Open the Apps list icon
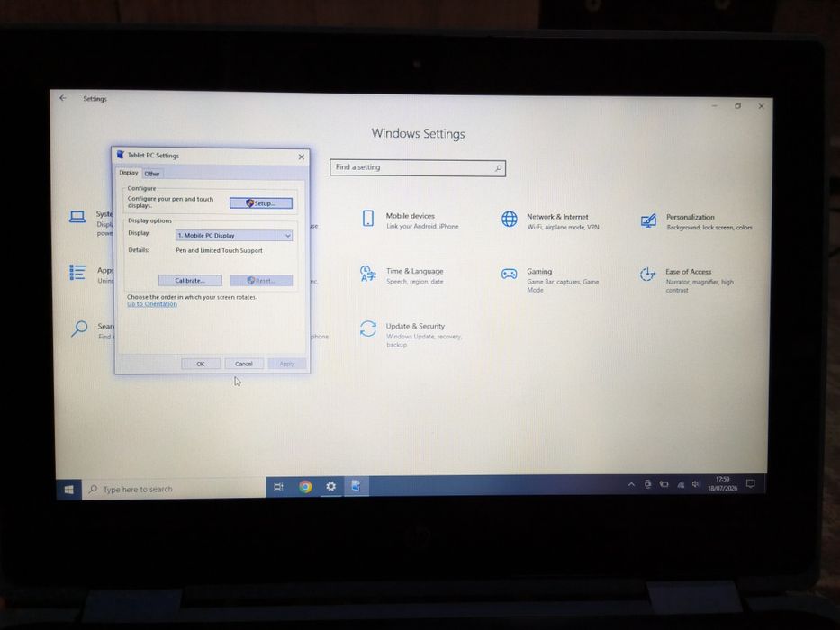 click(77, 272)
